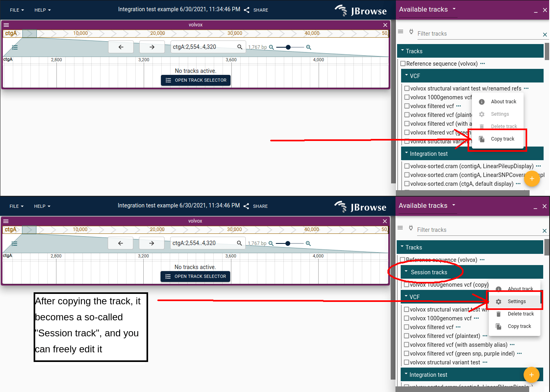This screenshot has width=550, height=392.
Task: Open options for volvox-sorted.cram ctgA default display, top
Action: click(x=518, y=184)
